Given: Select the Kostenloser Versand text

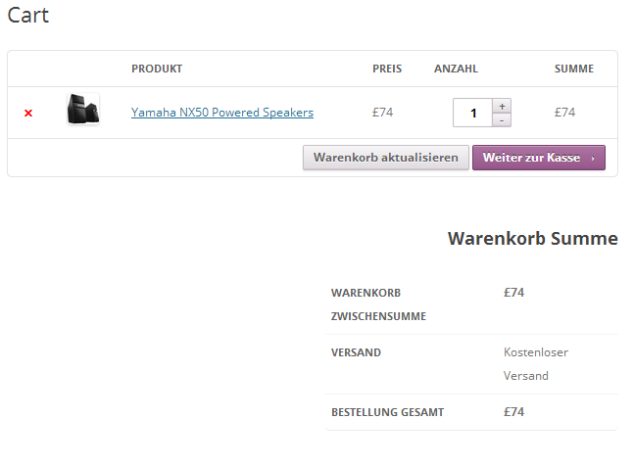Looking at the screenshot, I should tap(536, 364).
